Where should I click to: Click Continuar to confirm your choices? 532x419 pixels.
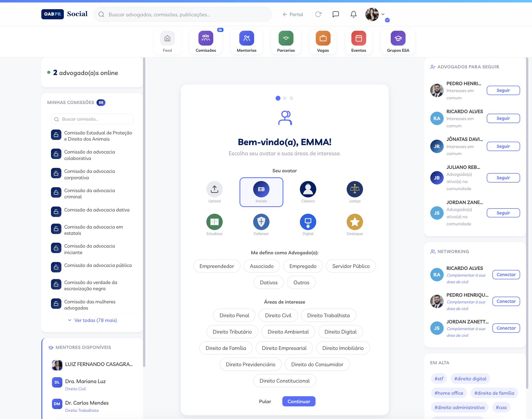pos(298,401)
